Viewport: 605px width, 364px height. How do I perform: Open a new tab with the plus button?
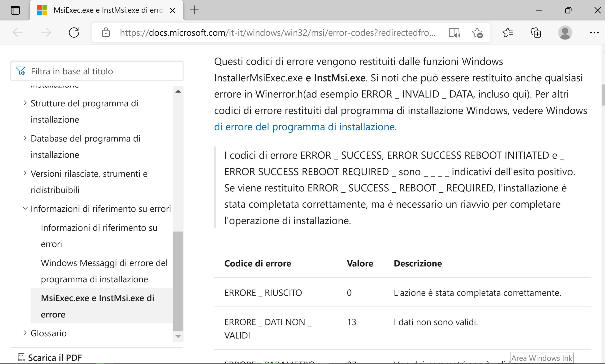[194, 10]
